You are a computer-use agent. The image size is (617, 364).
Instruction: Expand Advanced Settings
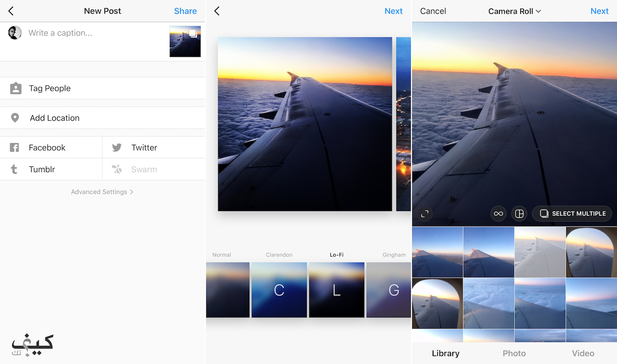tap(102, 192)
